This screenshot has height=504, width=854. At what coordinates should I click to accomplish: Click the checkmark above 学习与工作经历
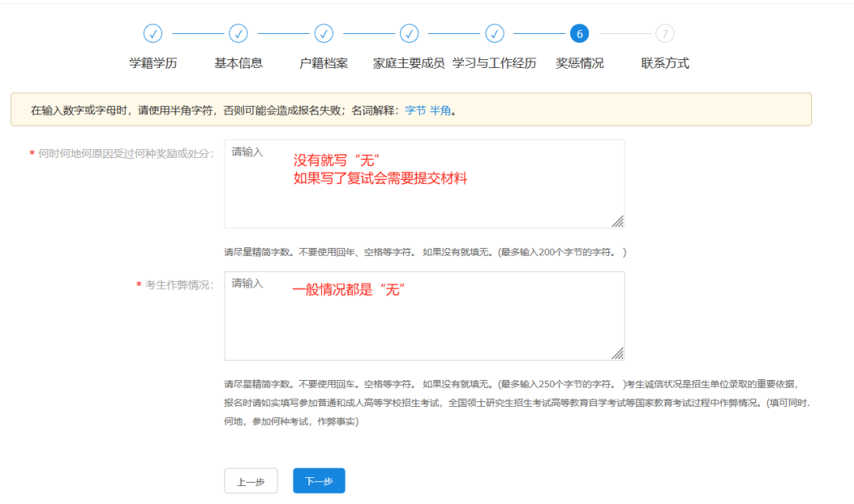[x=495, y=34]
